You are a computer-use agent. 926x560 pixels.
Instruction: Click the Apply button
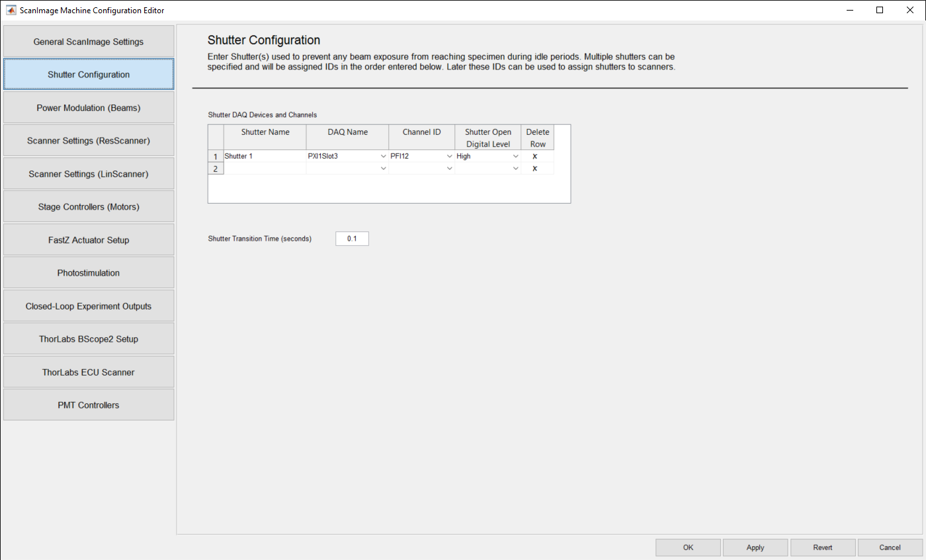coord(755,547)
